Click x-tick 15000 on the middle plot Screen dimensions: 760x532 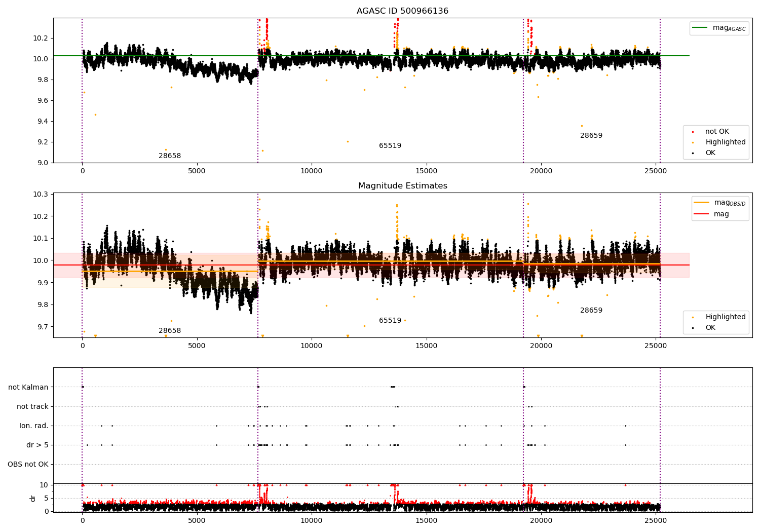(426, 346)
